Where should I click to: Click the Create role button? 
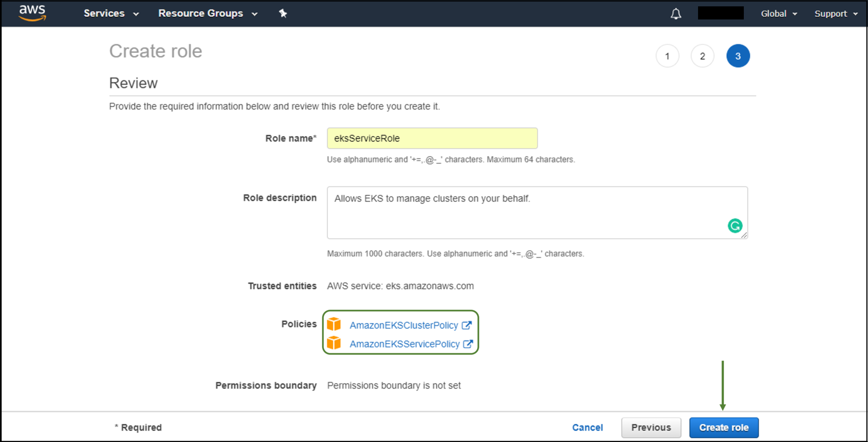pyautogui.click(x=724, y=428)
